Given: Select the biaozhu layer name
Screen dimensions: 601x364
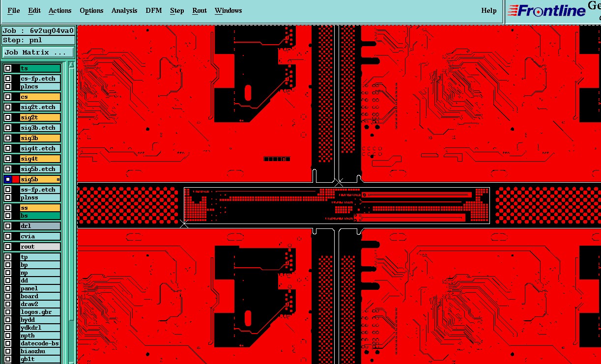Looking at the screenshot, I should (40, 351).
